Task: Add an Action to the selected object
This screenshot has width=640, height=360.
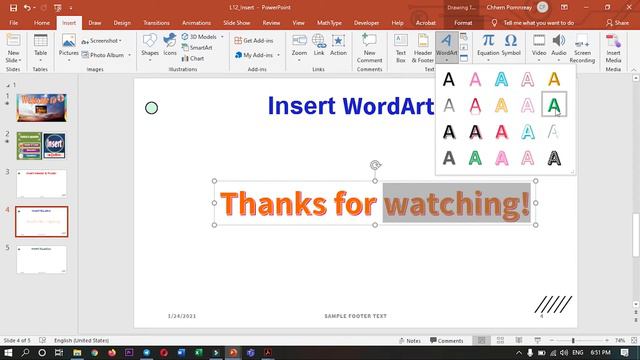Action: 338,45
